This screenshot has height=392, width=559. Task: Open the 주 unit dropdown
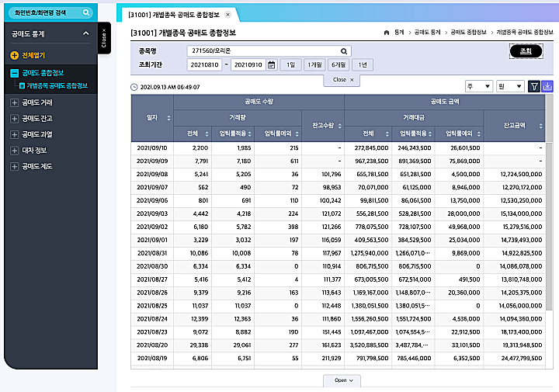click(479, 86)
